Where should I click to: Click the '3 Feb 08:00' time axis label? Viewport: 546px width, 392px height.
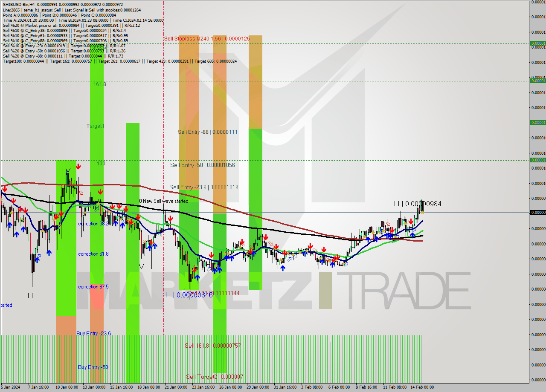click(312, 387)
